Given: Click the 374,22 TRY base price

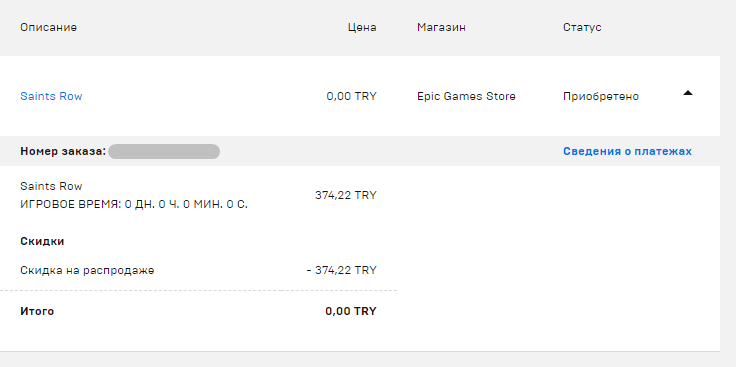Looking at the screenshot, I should 345,195.
